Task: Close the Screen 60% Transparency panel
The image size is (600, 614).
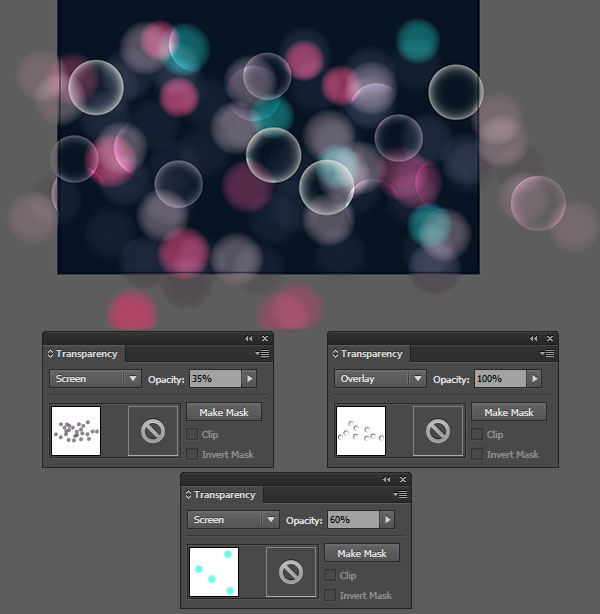Action: coord(403,479)
